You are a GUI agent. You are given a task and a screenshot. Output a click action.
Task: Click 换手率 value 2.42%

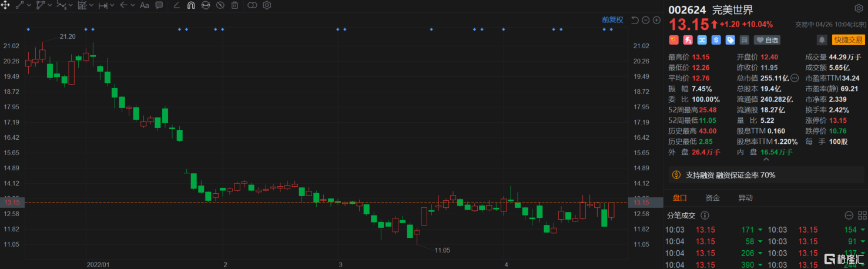pyautogui.click(x=840, y=110)
